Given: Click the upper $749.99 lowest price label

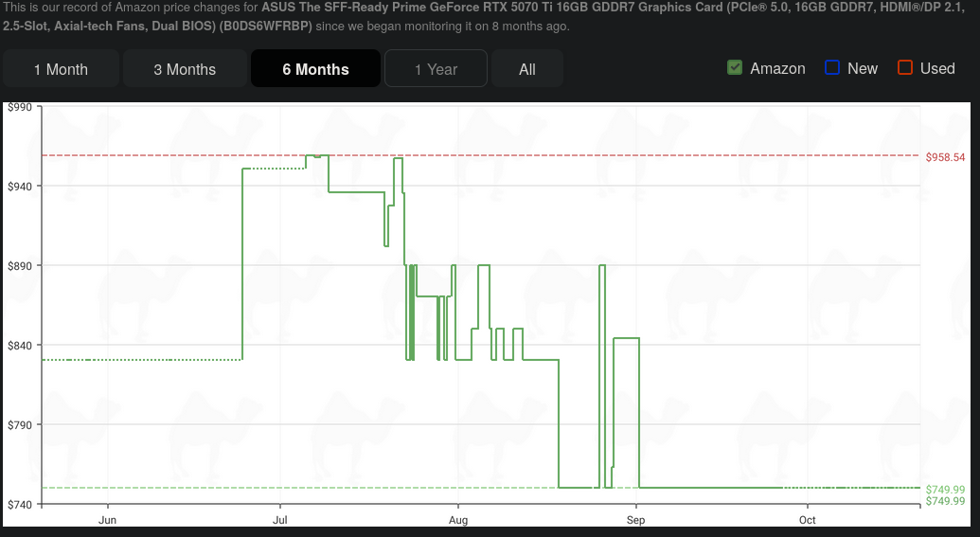Looking at the screenshot, I should [945, 490].
